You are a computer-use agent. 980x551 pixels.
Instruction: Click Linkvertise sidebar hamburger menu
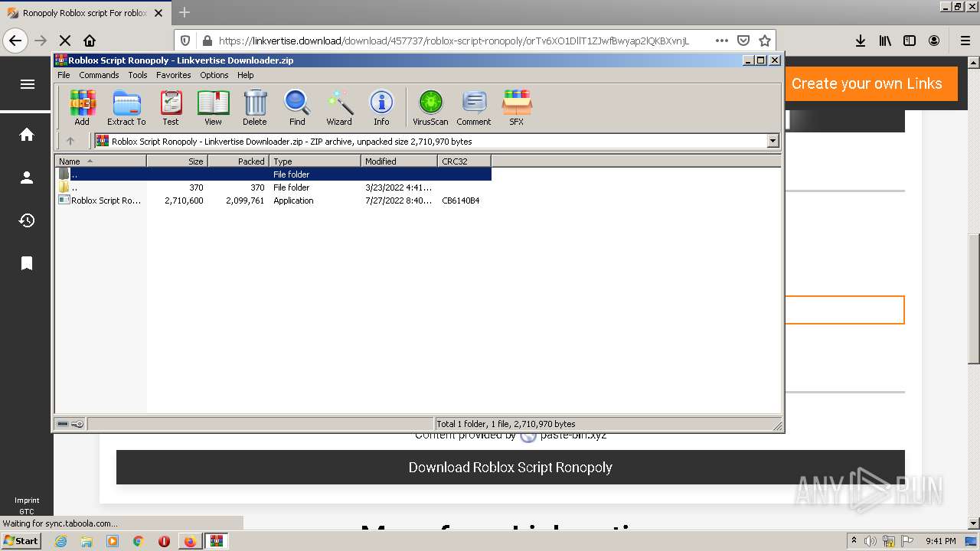point(27,84)
